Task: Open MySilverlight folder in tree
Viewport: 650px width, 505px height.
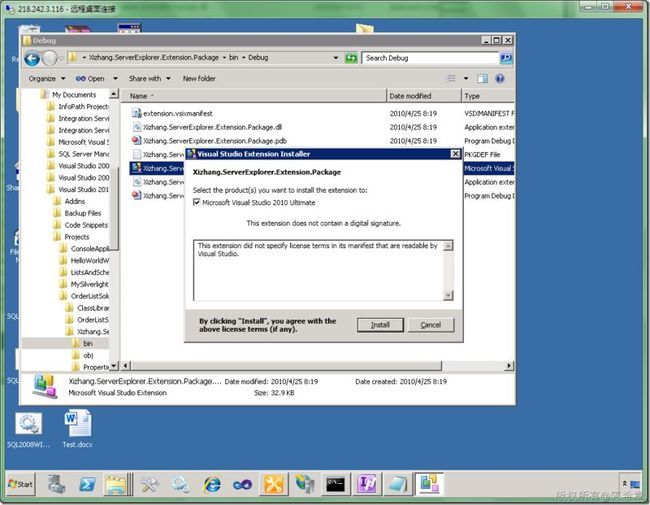Action: 90,284
